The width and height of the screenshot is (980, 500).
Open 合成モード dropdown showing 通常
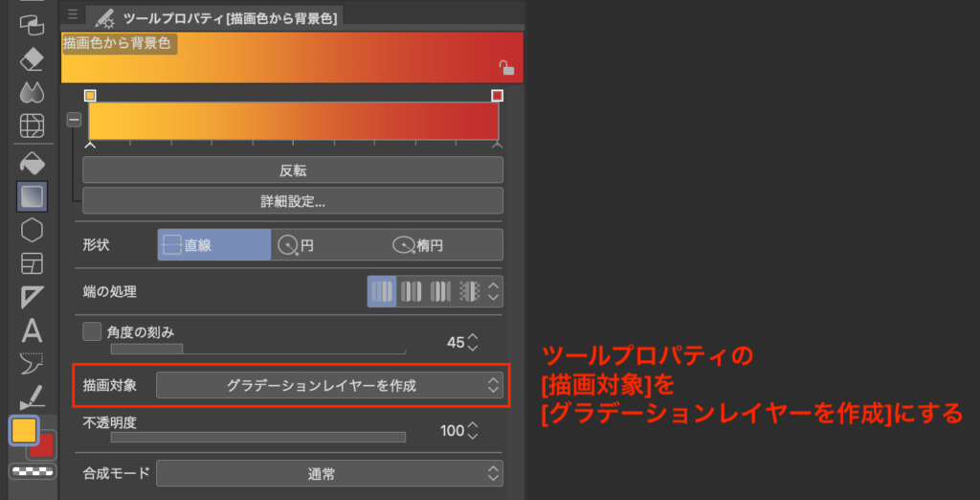(329, 474)
